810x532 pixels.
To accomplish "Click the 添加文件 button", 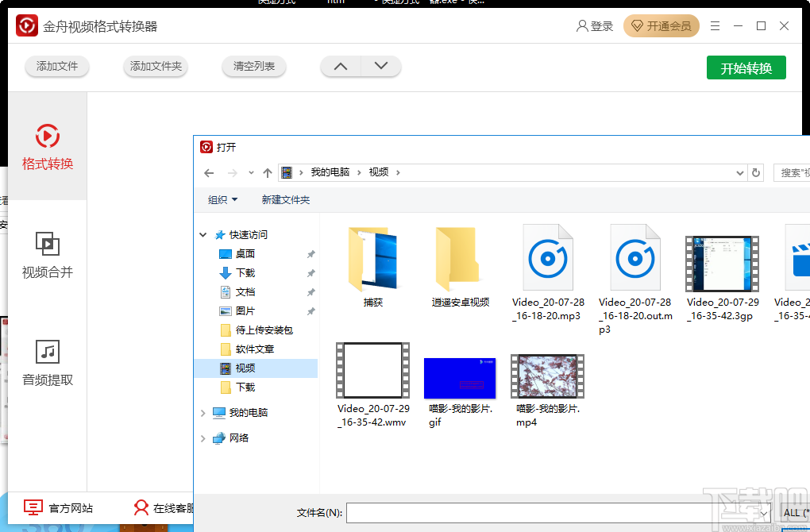I will [x=56, y=66].
